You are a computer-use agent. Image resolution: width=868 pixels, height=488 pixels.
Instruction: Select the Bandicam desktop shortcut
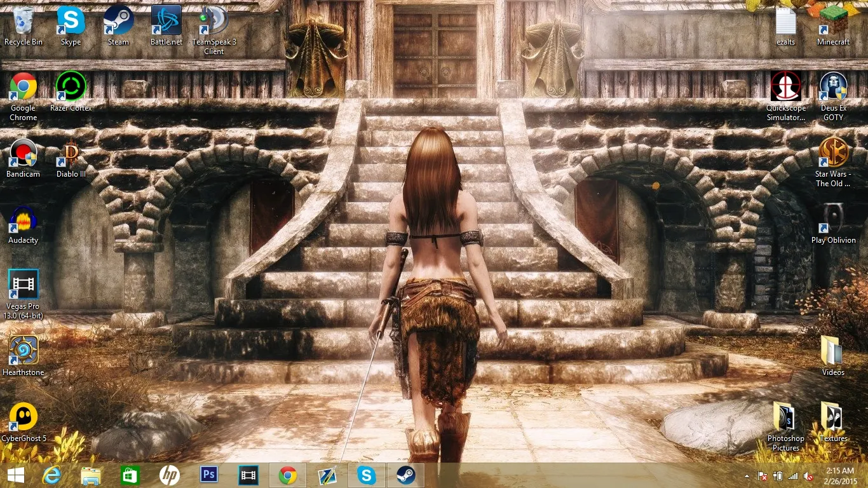24,158
